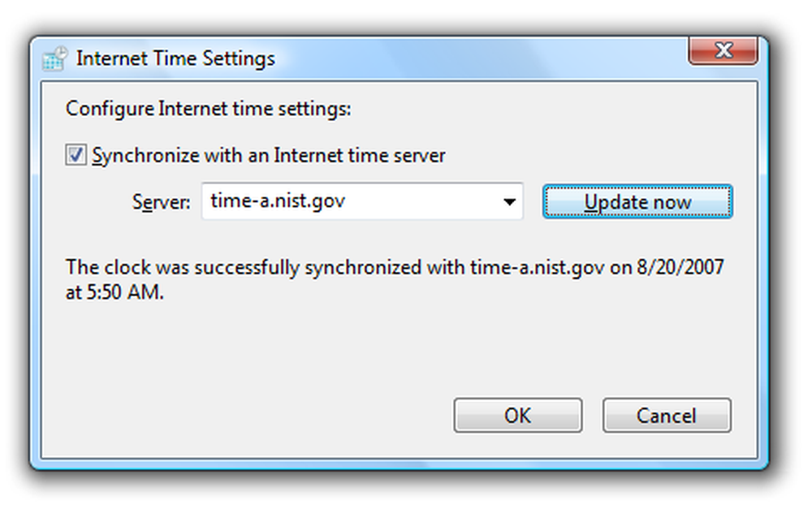812x513 pixels.
Task: Expand the Server dropdown arrow
Action: click(x=510, y=201)
